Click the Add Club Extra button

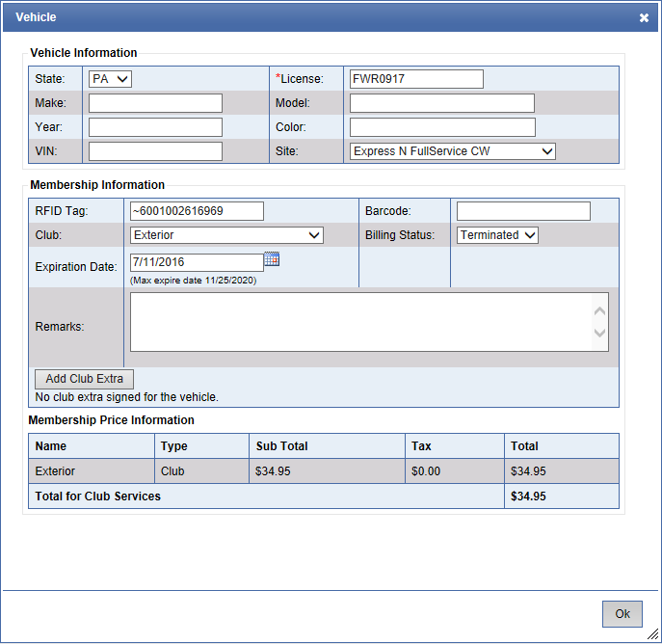pos(84,379)
